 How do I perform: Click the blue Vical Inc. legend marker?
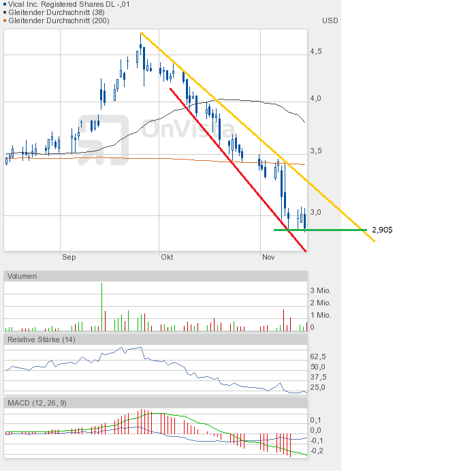(6, 4)
